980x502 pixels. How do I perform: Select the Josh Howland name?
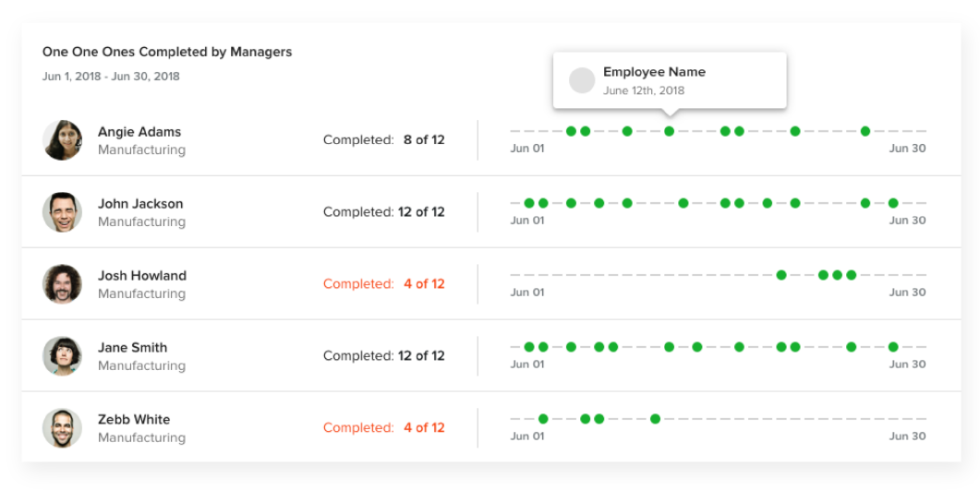tap(142, 276)
